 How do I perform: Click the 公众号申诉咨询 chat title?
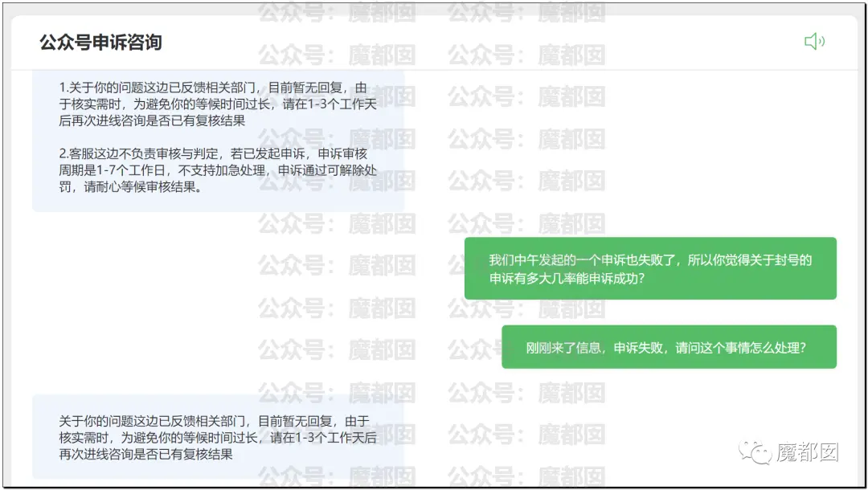pos(100,43)
